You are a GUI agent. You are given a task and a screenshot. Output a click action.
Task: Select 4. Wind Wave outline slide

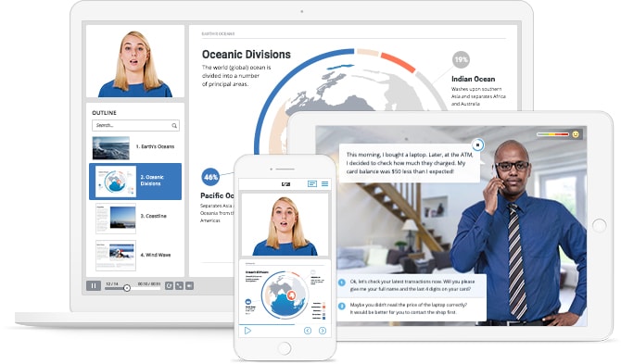point(135,256)
